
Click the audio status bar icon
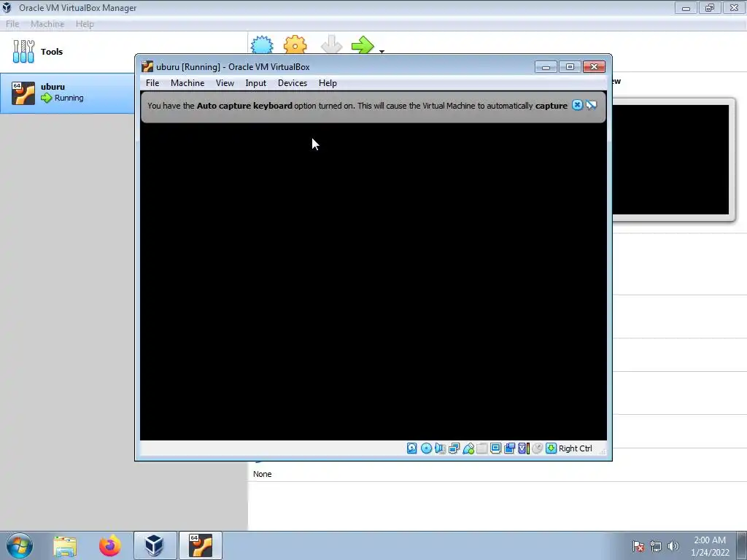click(440, 448)
